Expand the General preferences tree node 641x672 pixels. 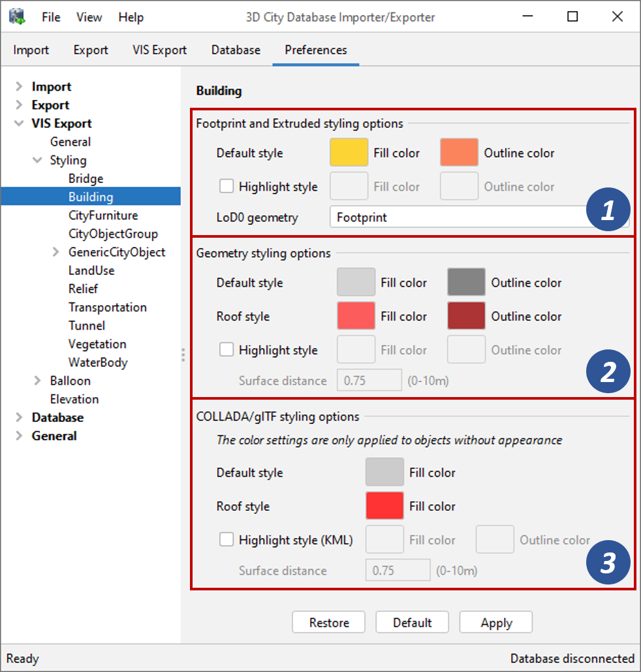point(19,436)
